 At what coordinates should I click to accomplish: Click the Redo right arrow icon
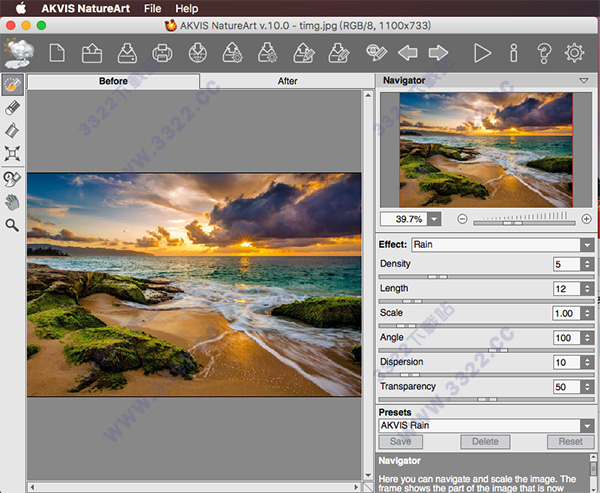point(438,53)
